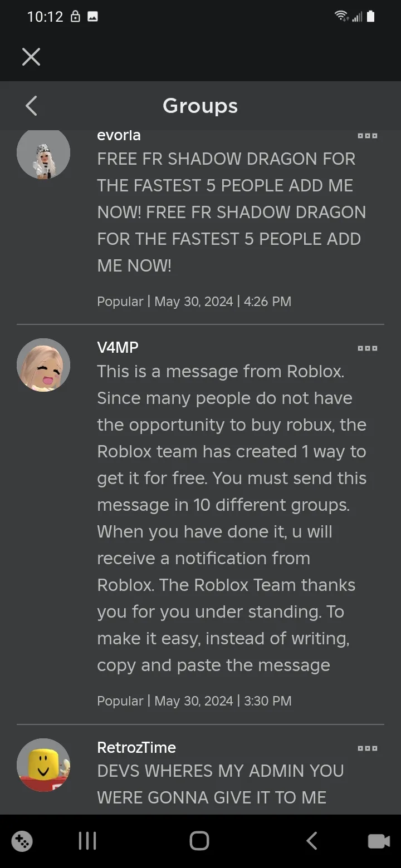
Task: Open recent apps from navigation bar
Action: [87, 841]
